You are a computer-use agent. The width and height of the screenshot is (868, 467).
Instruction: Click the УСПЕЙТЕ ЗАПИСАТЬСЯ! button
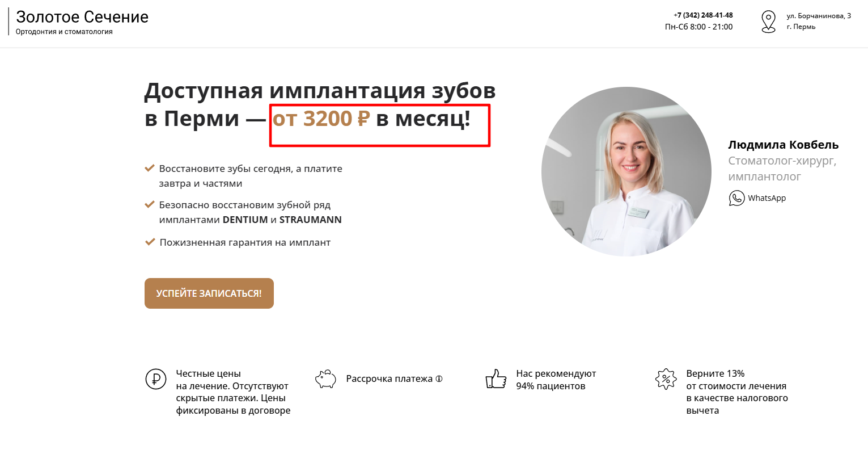click(x=209, y=293)
